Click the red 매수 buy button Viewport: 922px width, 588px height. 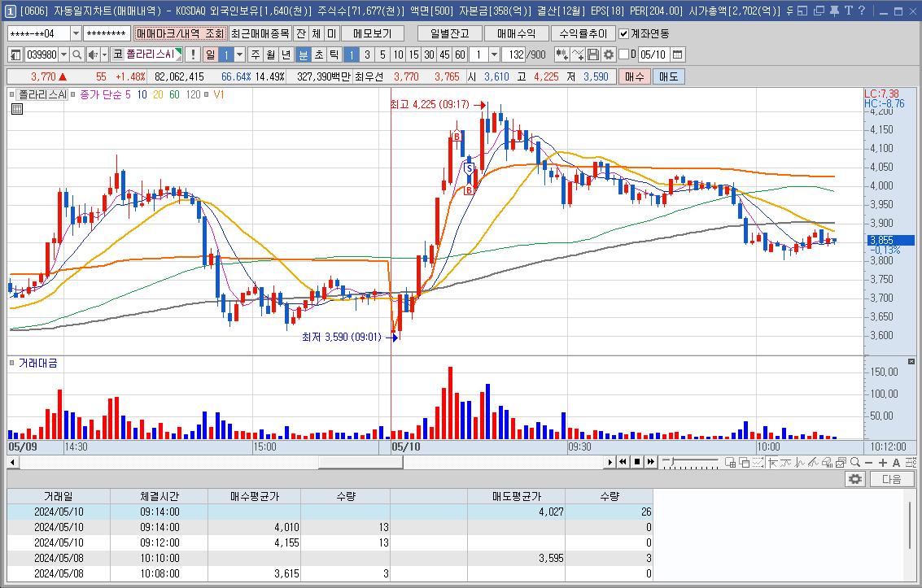635,76
